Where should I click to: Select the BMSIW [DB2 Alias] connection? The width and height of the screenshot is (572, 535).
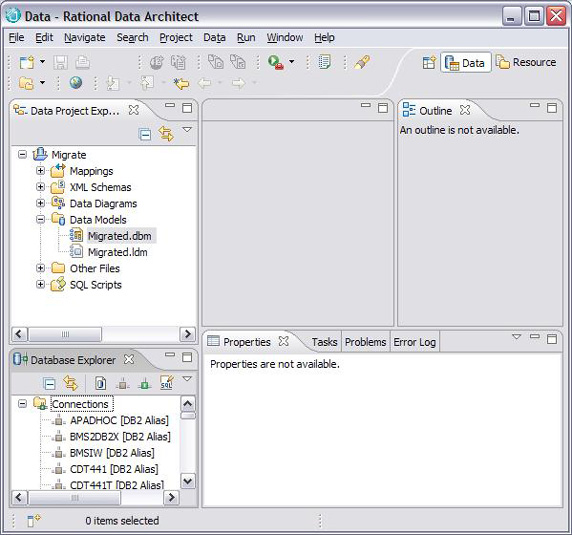pyautogui.click(x=112, y=453)
